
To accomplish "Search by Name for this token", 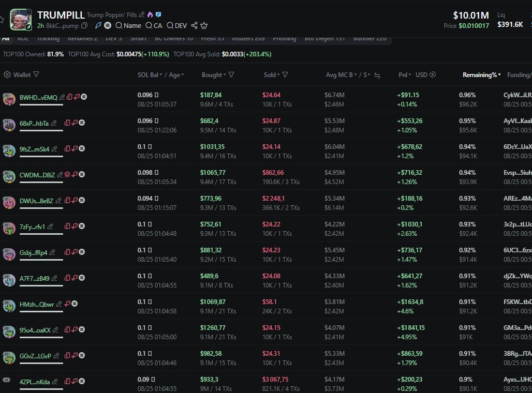I will 128,25.
